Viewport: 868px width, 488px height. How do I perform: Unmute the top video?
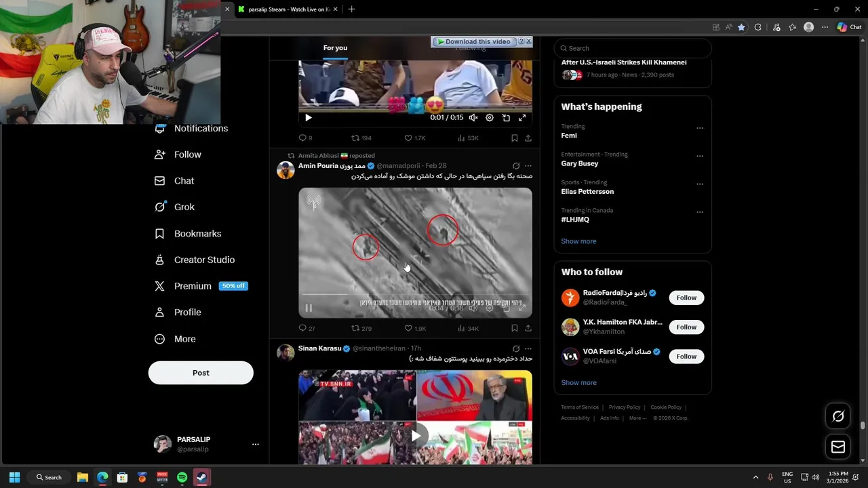pos(473,118)
